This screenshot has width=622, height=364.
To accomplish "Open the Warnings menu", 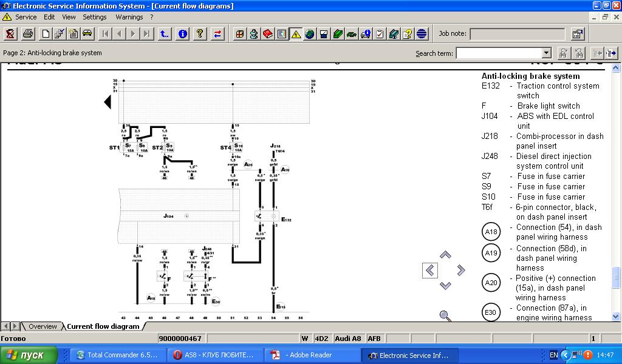I will click(x=129, y=17).
